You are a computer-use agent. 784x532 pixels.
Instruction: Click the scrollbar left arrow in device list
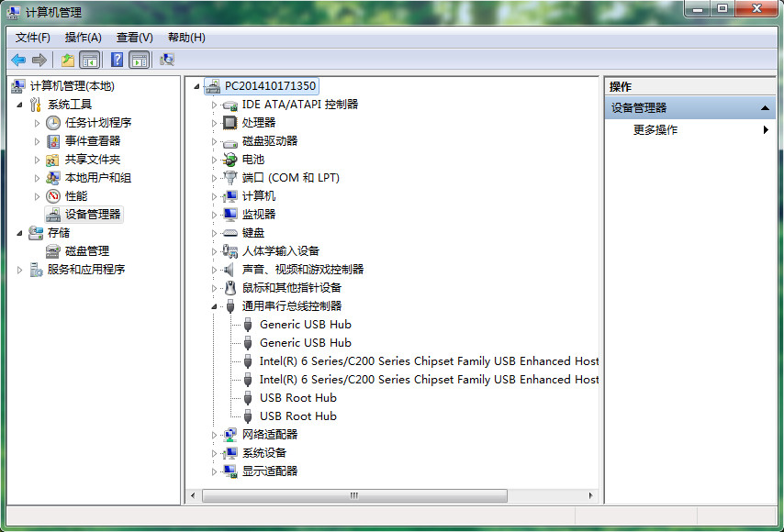(x=193, y=495)
